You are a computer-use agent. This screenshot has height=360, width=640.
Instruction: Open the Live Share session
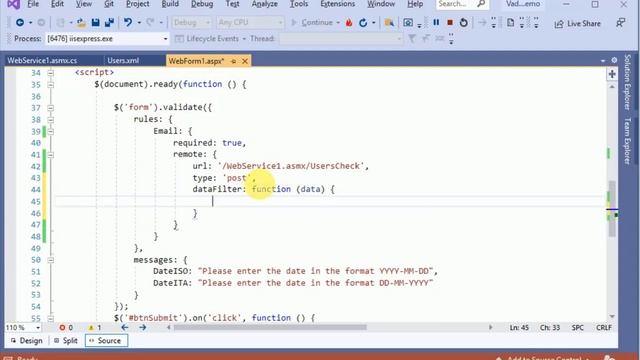click(x=578, y=24)
